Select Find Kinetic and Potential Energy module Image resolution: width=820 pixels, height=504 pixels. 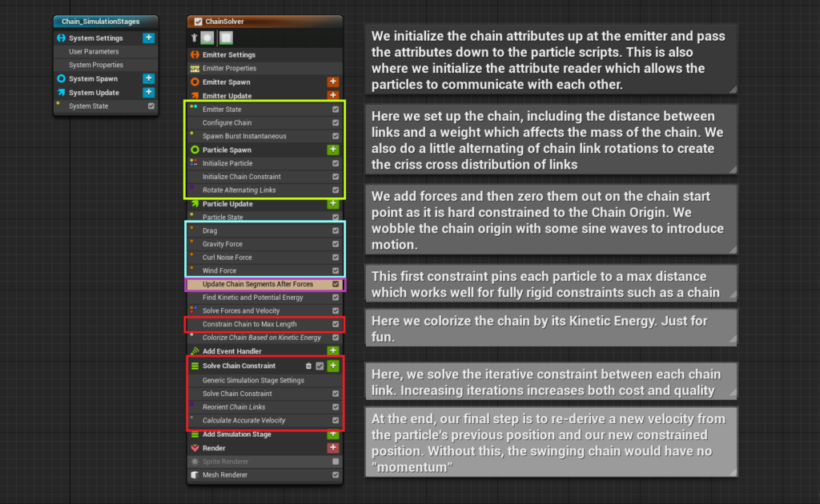[264, 298]
